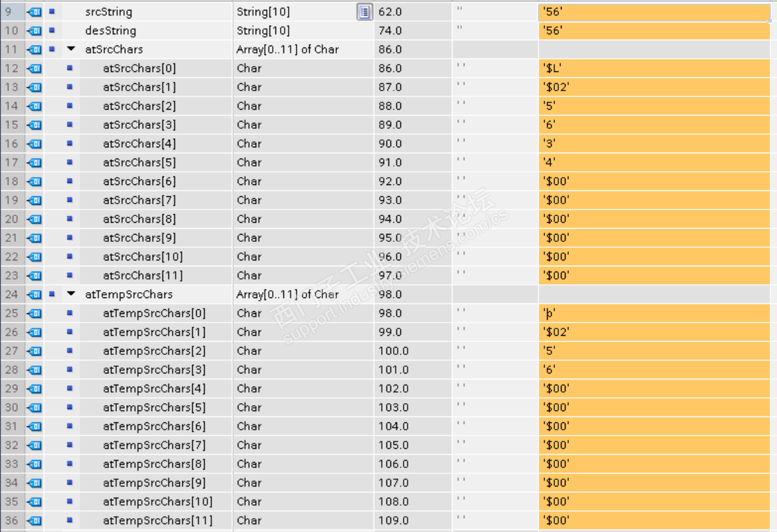Click the String[10] data type of srcString
Viewport: 777px width, 532px height.
tap(263, 12)
